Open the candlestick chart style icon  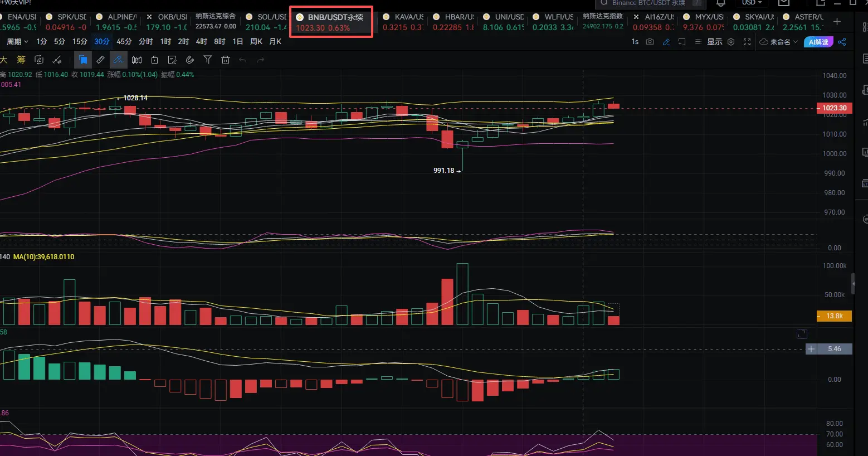[x=137, y=60]
